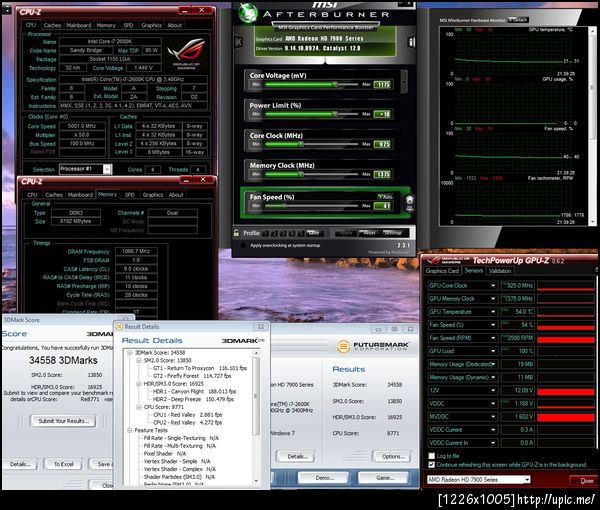
Task: Open GPU Temperature sensor dropdown
Action: (x=493, y=312)
